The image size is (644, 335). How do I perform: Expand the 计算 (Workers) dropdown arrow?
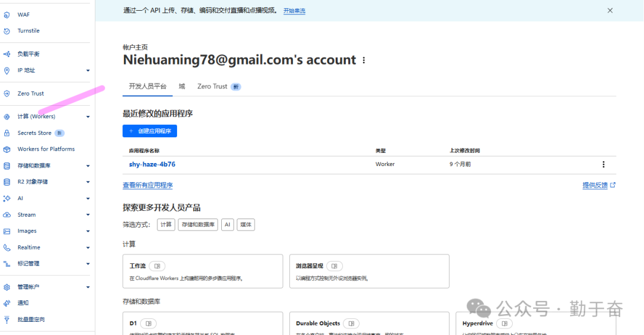pos(88,117)
